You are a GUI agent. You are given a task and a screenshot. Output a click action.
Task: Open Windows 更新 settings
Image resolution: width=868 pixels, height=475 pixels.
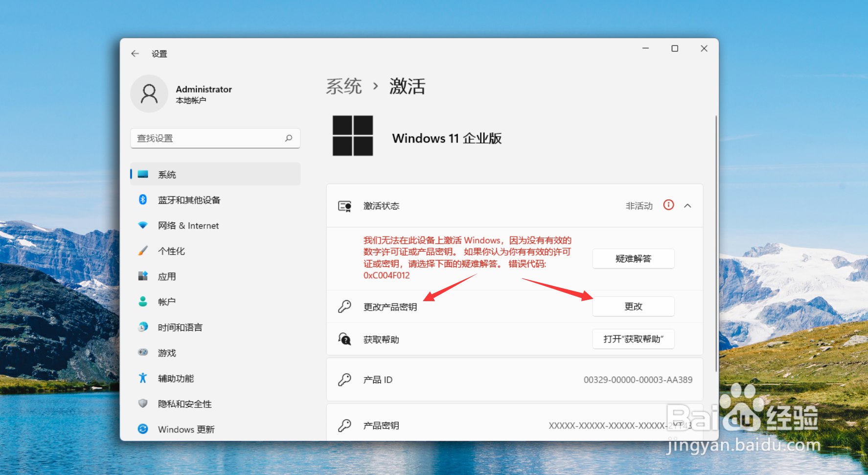[215, 429]
